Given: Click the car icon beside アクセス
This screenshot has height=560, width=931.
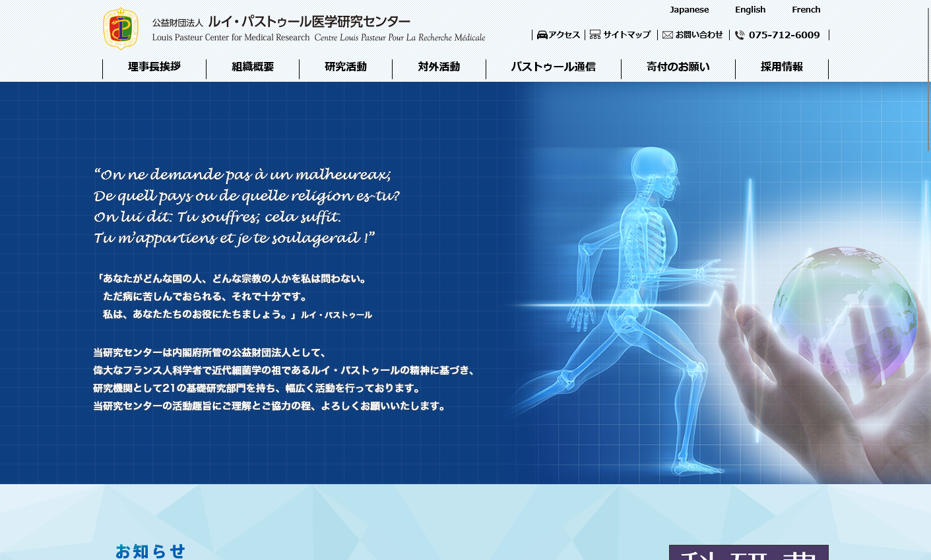Looking at the screenshot, I should [x=542, y=35].
